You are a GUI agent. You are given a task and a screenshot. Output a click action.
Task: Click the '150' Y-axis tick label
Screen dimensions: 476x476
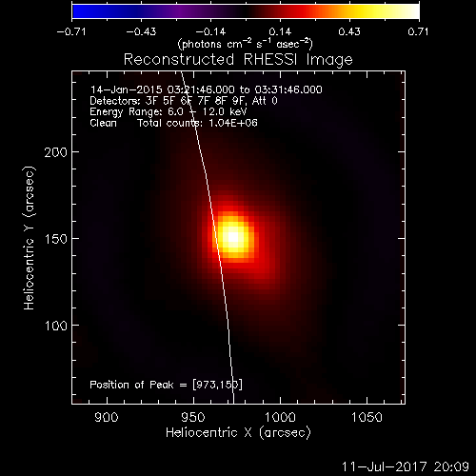56,239
